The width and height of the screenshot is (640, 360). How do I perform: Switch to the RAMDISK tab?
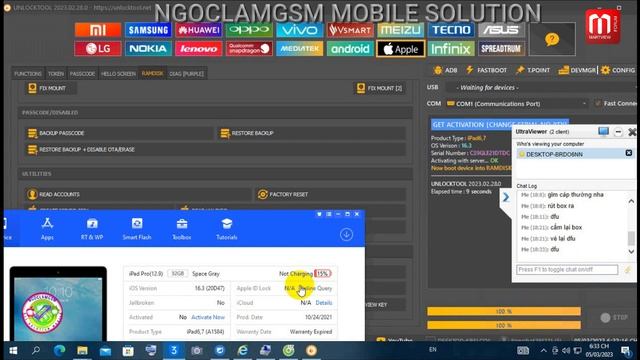pos(152,73)
